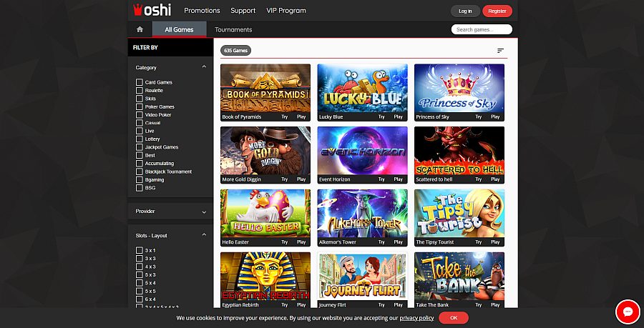
Task: Collapse the Slots - Layout section
Action: pyautogui.click(x=204, y=235)
